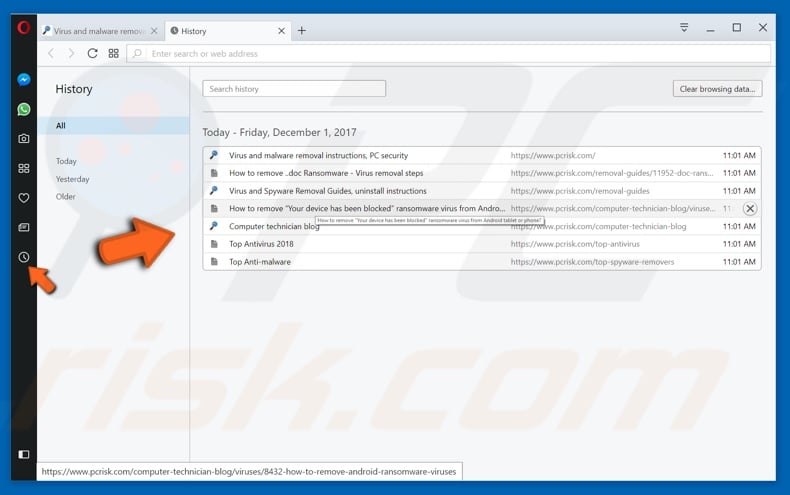Open 'Virus and Spyware Removal Guides' entry
Viewport: 790px width, 495px height.
(x=327, y=191)
